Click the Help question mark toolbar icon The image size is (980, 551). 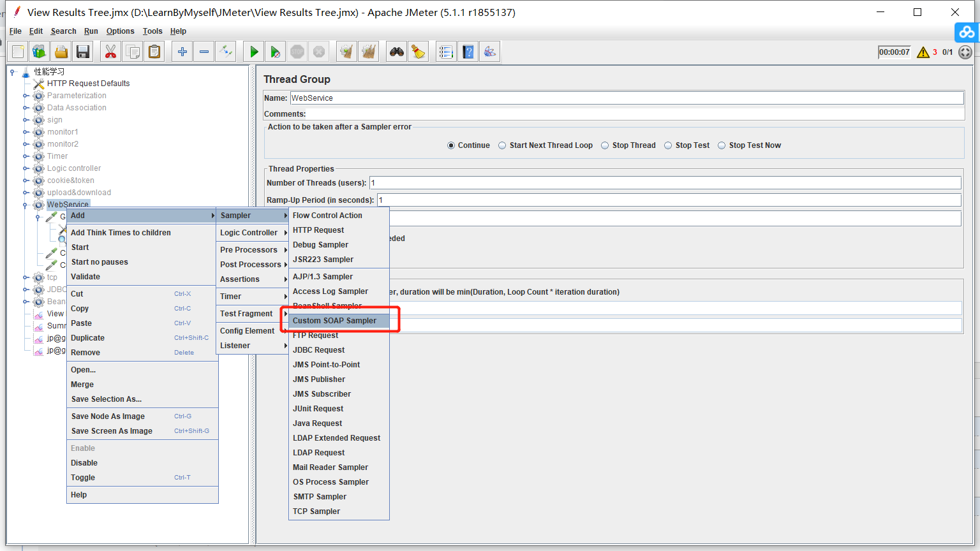(468, 52)
